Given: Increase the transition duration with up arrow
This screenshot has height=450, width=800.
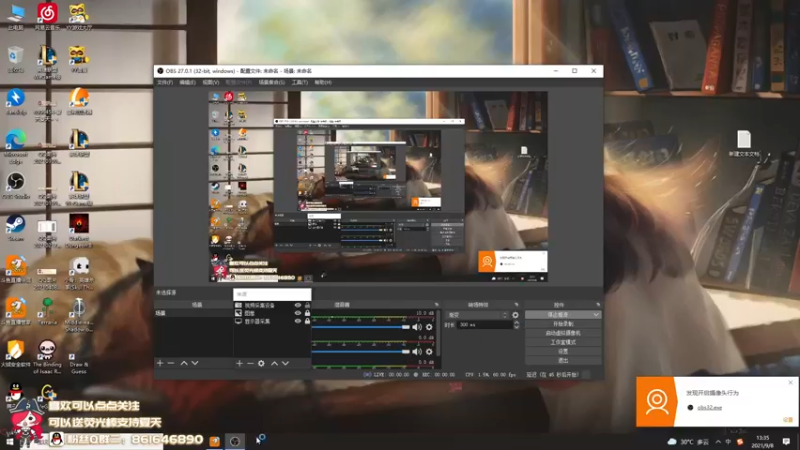Looking at the screenshot, I should [x=516, y=322].
